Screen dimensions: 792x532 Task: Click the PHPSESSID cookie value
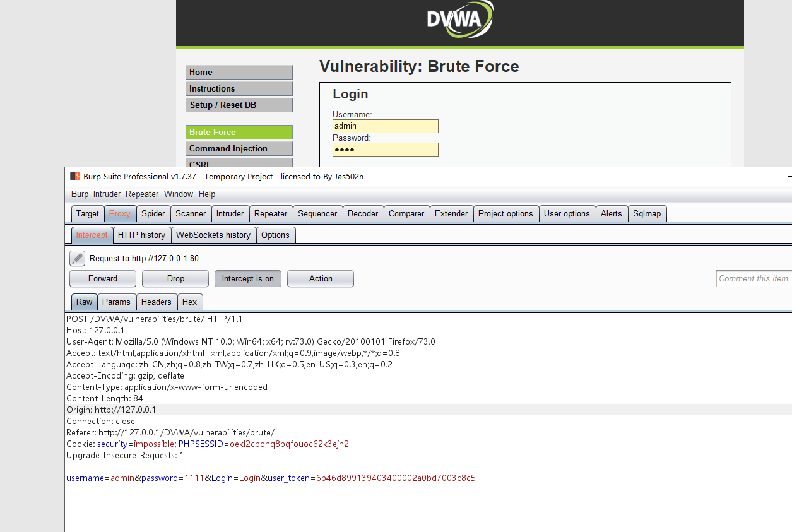pyautogui.click(x=289, y=444)
